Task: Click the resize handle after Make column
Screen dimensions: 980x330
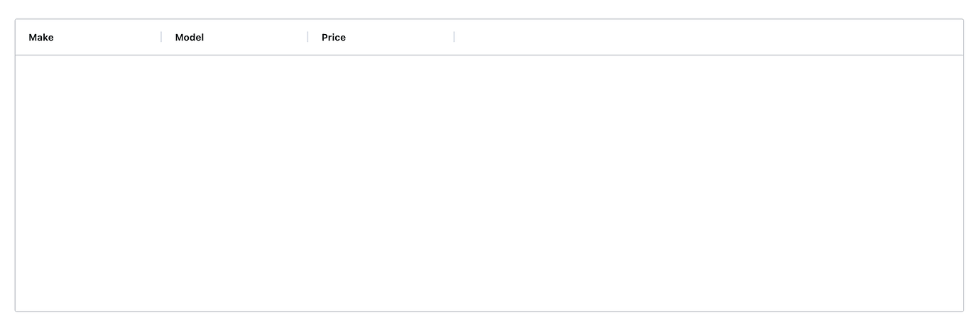Action: [x=161, y=37]
